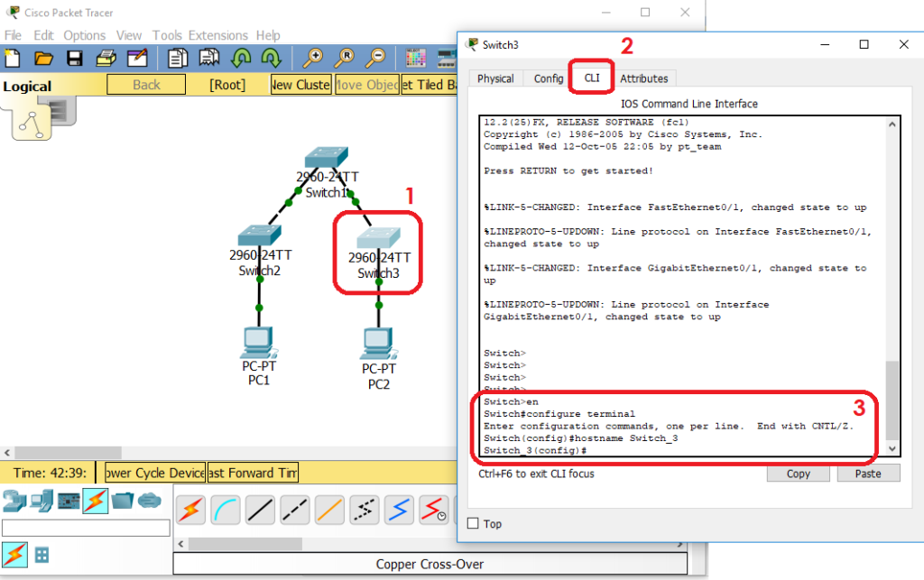Select Miscellaneous folder category

[123, 501]
